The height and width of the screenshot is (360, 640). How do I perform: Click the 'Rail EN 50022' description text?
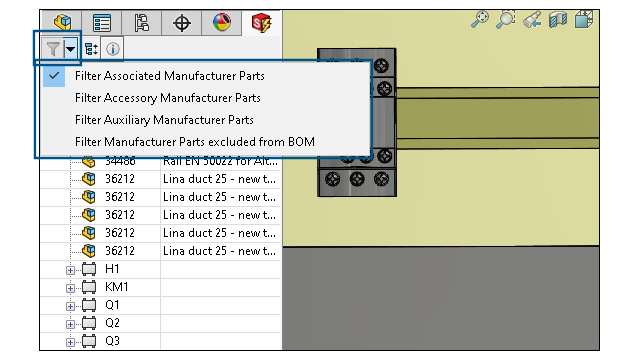220,162
